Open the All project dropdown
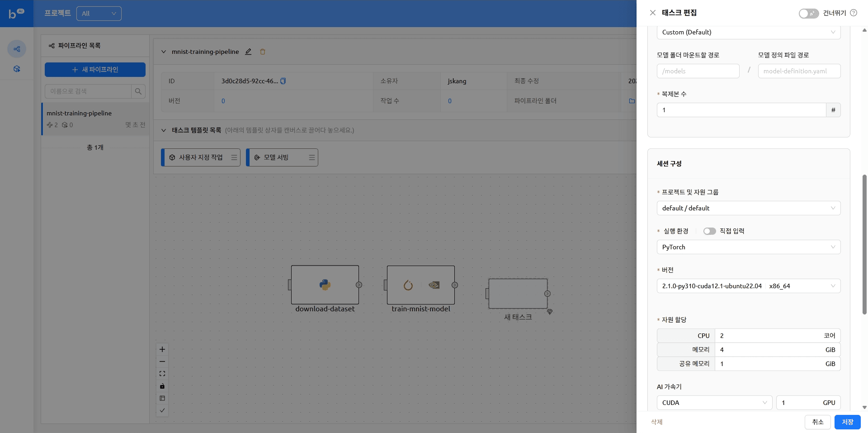This screenshot has width=868, height=433. tap(99, 14)
